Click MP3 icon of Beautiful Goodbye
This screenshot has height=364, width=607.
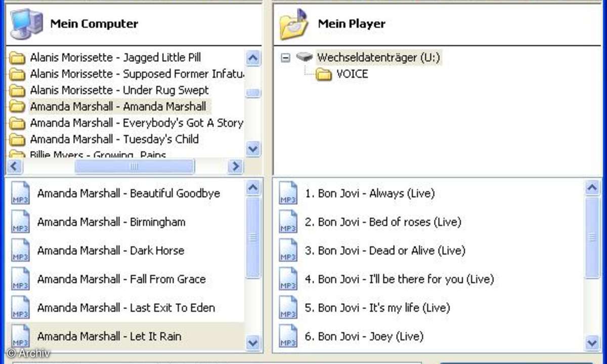click(21, 194)
